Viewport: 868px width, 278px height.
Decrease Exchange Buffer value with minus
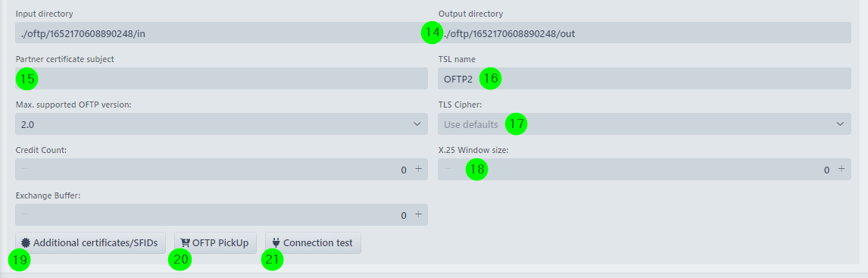click(24, 214)
